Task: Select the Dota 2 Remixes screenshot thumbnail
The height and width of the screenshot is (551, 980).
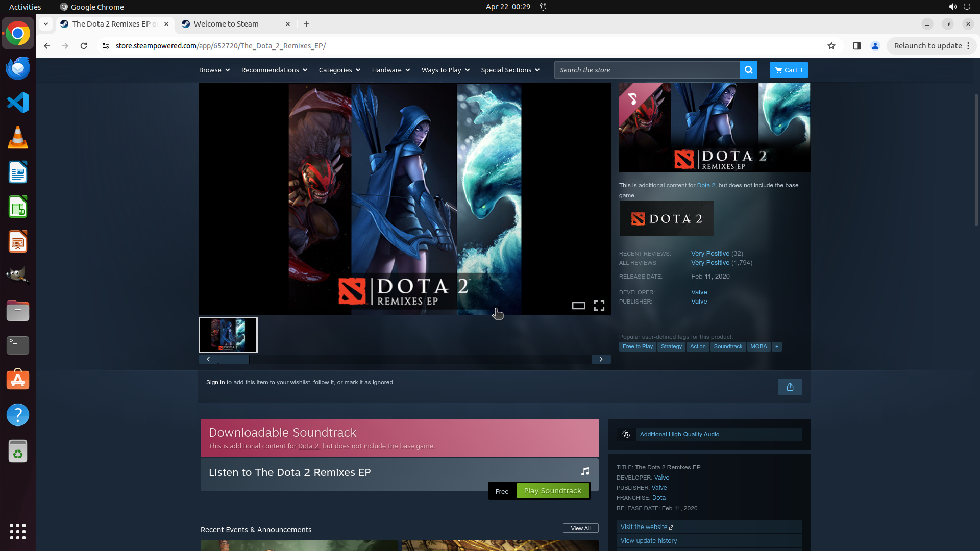Action: pyautogui.click(x=228, y=335)
